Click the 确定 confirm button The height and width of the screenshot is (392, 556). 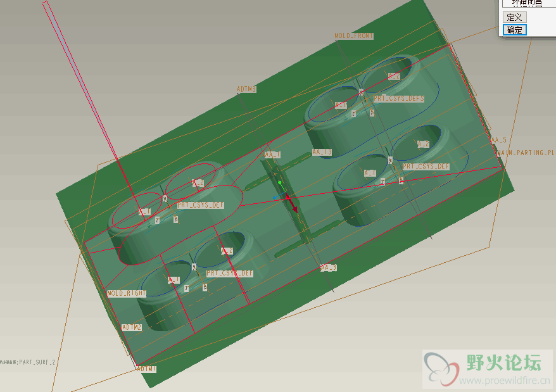pyautogui.click(x=514, y=30)
